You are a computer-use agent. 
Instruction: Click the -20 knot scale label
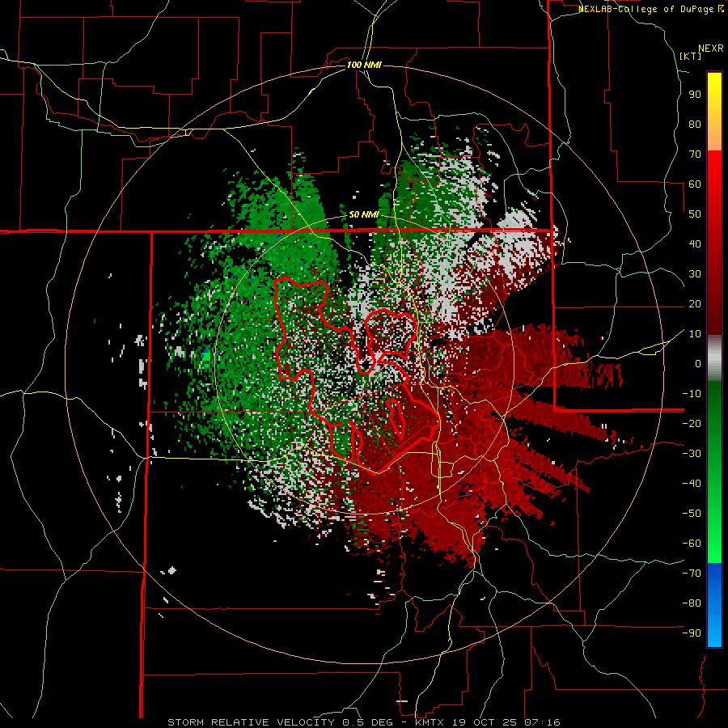(692, 424)
